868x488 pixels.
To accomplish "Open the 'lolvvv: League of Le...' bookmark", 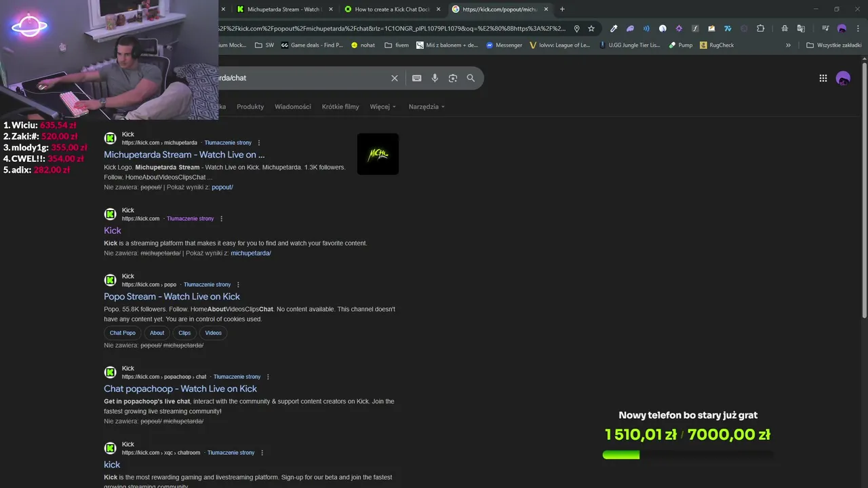I will click(x=561, y=45).
